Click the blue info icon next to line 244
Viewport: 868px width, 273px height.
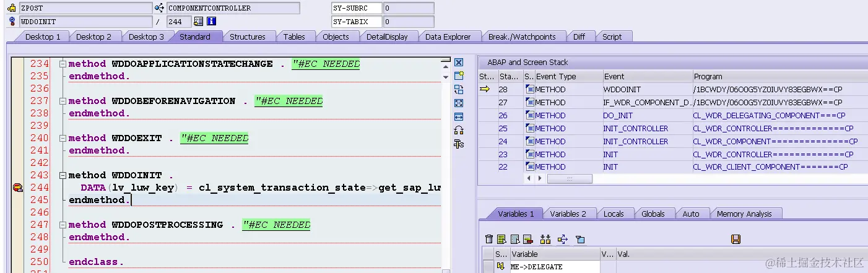(x=211, y=22)
